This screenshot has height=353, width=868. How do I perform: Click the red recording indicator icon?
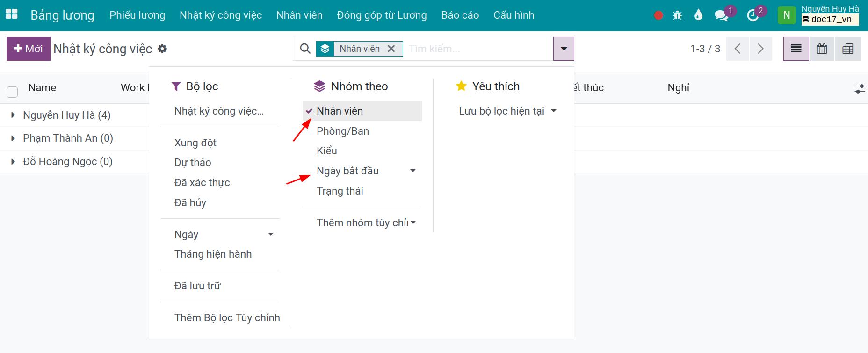click(x=658, y=15)
